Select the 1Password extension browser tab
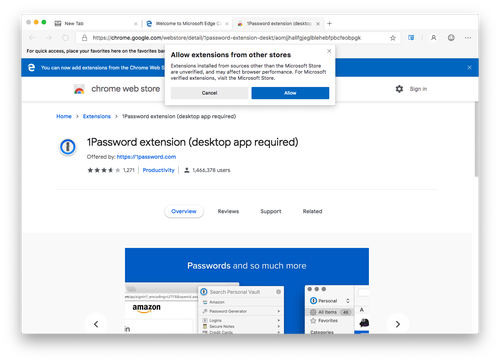 point(277,23)
